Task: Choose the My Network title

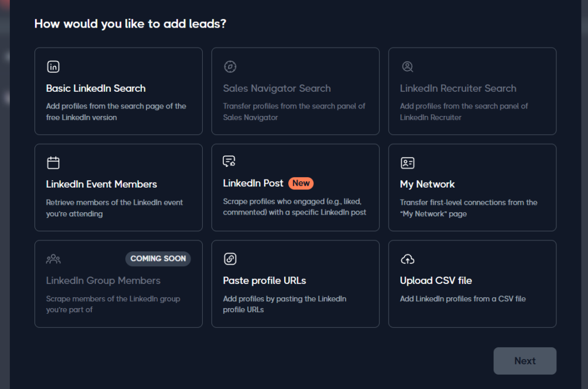Action: [x=427, y=184]
